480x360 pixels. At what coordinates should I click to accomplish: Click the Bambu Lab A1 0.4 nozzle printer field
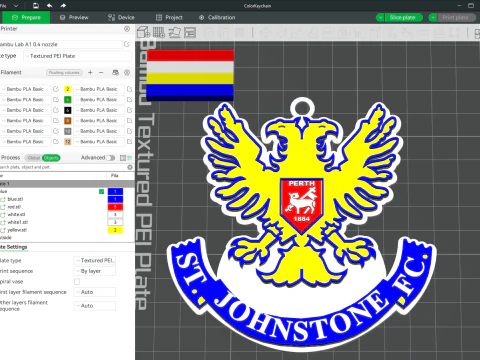[61, 44]
